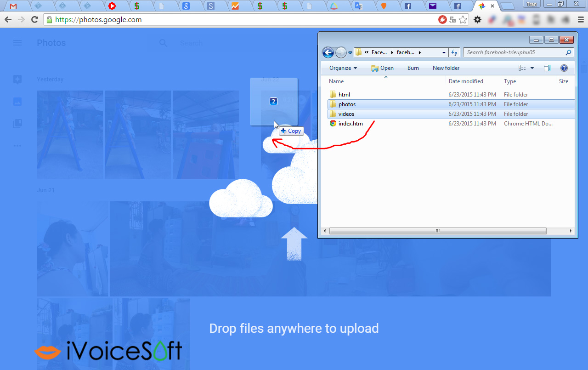Create a New folder in Explorer
The image size is (588, 370).
[x=446, y=68]
